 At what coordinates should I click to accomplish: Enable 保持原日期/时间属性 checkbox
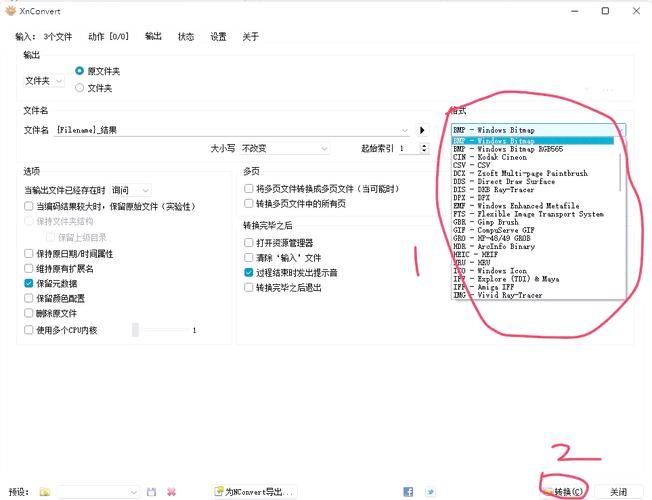click(29, 253)
